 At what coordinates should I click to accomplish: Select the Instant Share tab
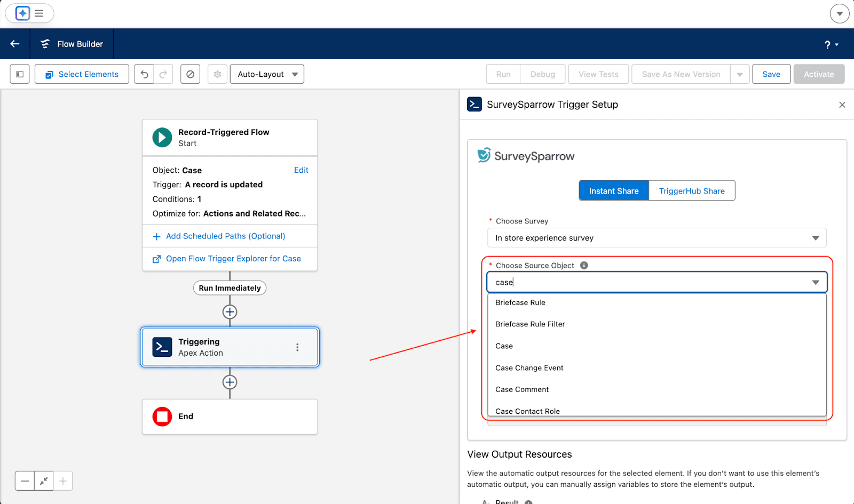(x=614, y=191)
